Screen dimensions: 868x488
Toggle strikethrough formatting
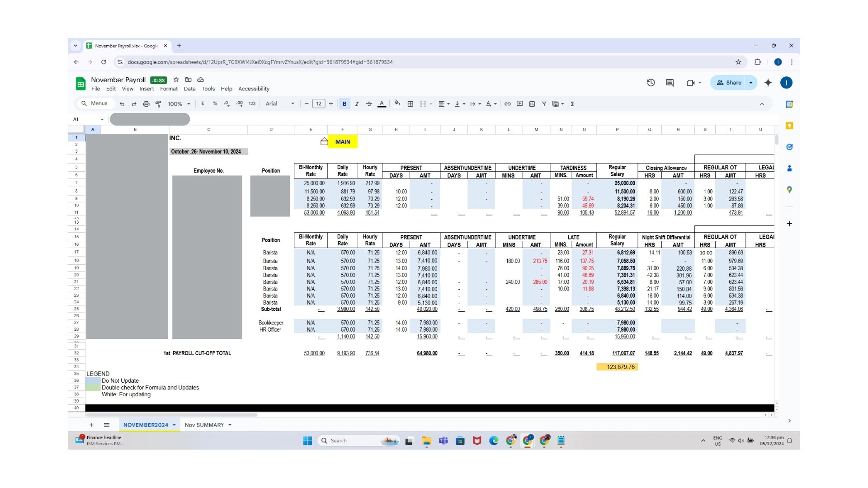(369, 104)
